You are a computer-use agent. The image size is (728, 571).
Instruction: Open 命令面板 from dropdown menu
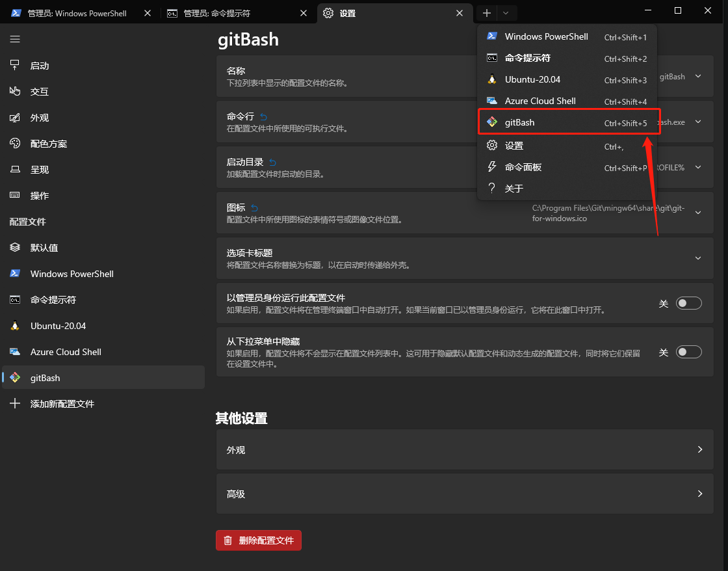click(x=566, y=167)
